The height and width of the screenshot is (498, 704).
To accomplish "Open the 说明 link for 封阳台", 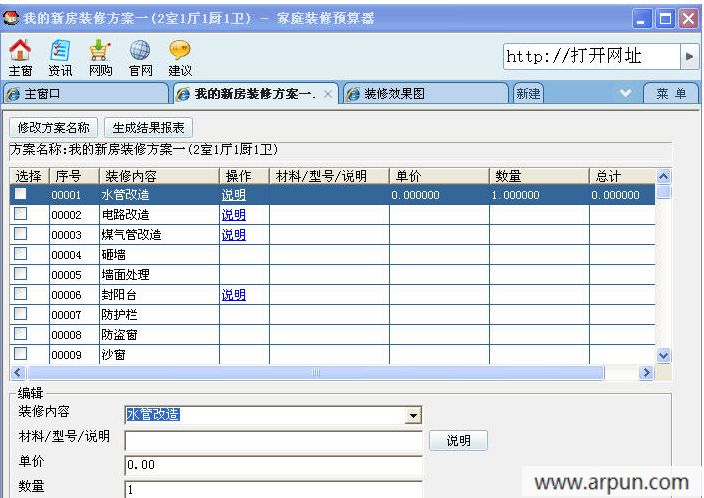I will pyautogui.click(x=233, y=295).
